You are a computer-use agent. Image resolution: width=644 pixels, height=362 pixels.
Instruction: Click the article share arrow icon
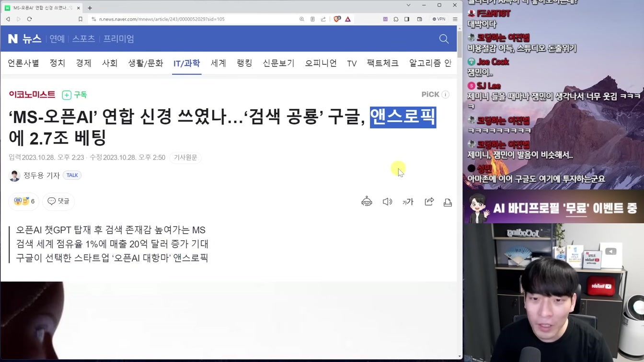[429, 202]
